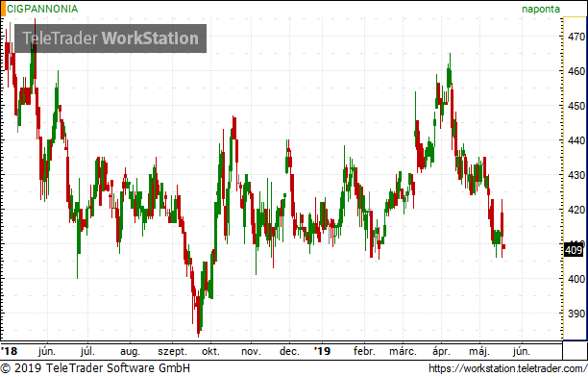Click the 'aug.' month label
588x377 pixels.
coord(130,352)
